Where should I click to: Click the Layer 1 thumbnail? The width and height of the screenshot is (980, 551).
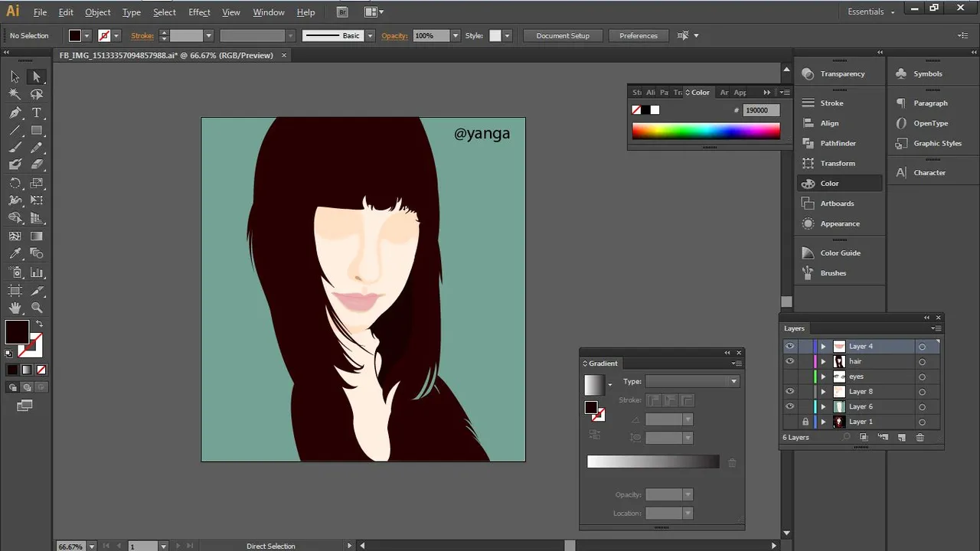839,422
